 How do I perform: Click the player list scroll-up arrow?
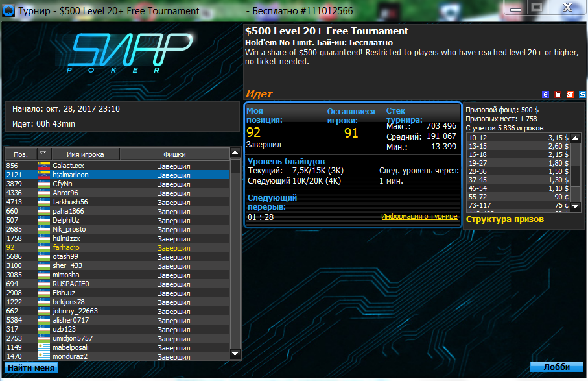coord(235,153)
